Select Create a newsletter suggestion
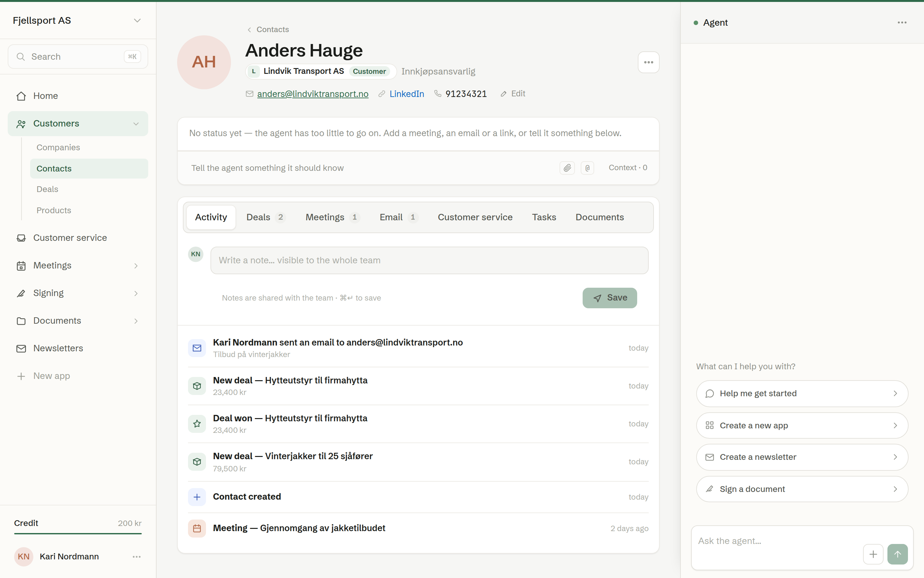 click(x=802, y=457)
